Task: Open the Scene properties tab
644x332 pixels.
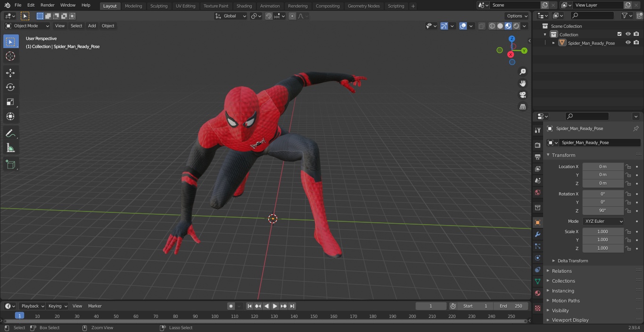Action: pyautogui.click(x=537, y=180)
